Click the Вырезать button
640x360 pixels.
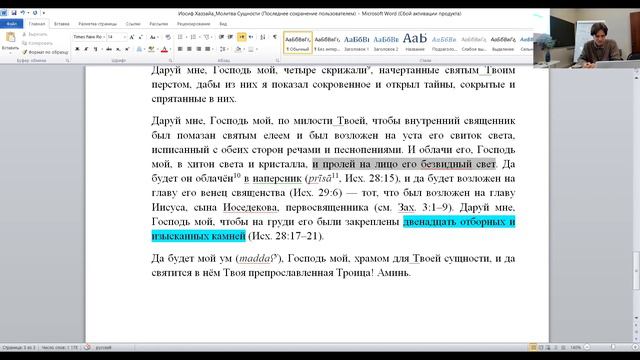coord(35,34)
